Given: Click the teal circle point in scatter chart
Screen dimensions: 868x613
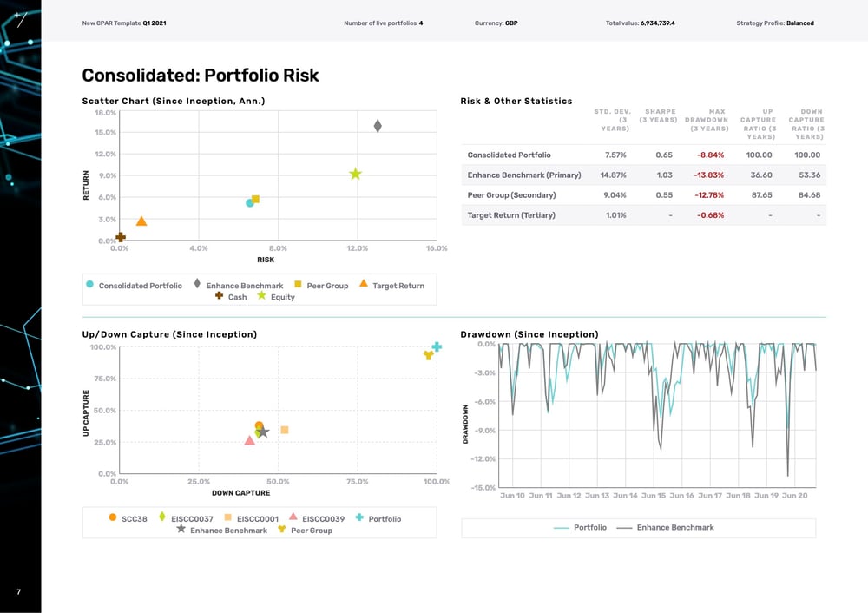Looking at the screenshot, I should [250, 203].
